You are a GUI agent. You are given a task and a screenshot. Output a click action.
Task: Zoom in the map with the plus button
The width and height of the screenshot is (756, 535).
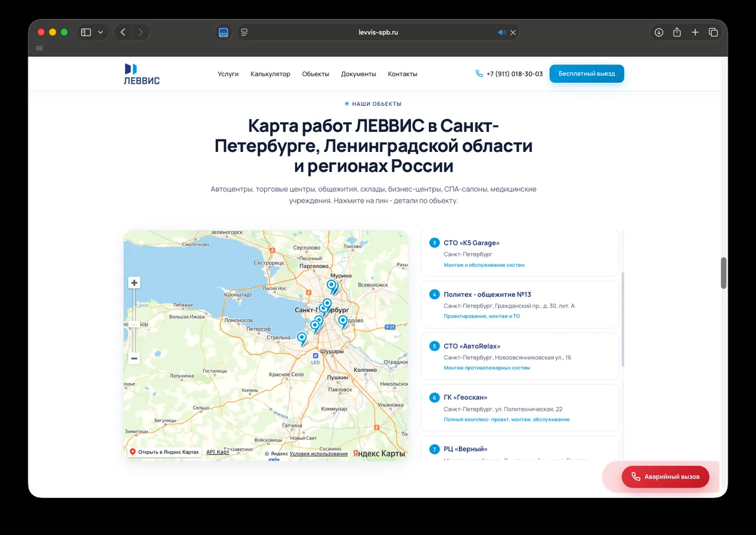tap(134, 283)
